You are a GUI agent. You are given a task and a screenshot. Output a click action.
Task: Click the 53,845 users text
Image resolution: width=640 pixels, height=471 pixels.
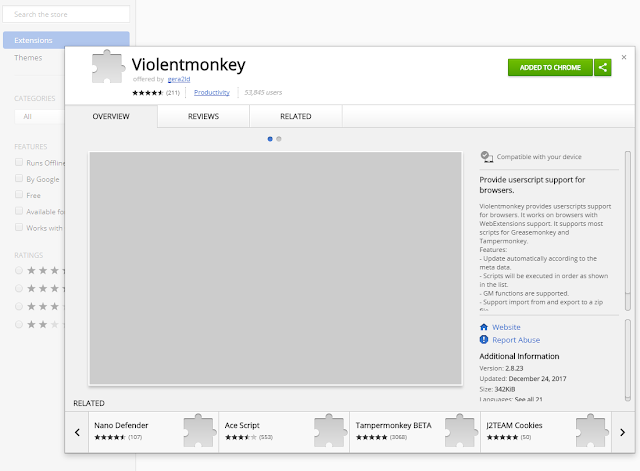click(263, 93)
